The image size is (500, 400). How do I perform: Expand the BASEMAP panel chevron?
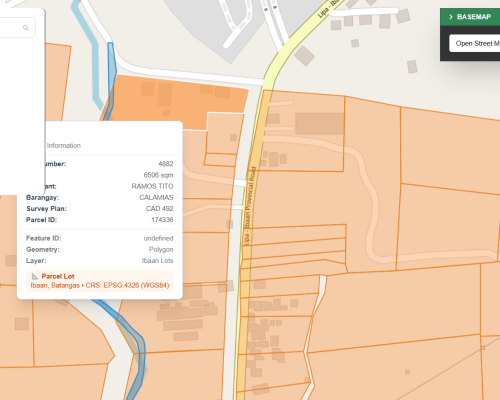(x=451, y=17)
